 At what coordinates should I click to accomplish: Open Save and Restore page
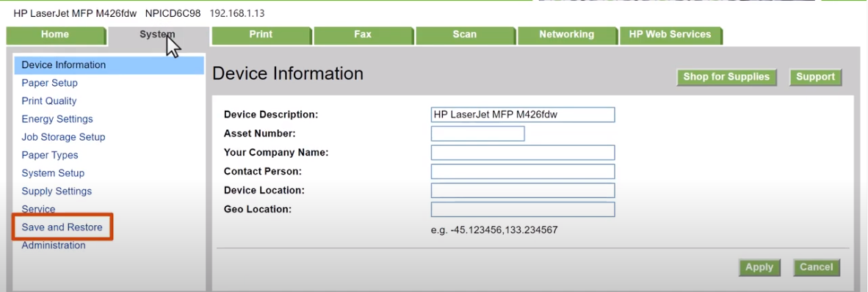point(62,227)
